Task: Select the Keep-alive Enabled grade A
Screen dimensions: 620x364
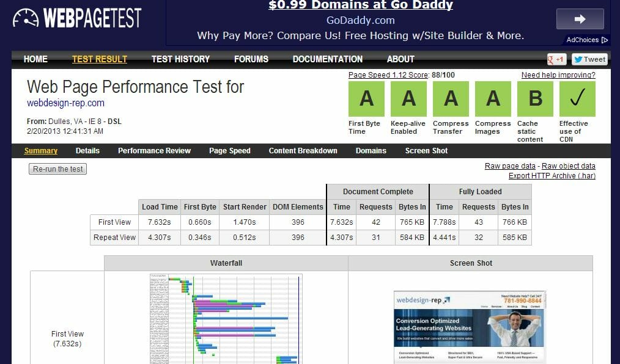Action: [x=408, y=99]
